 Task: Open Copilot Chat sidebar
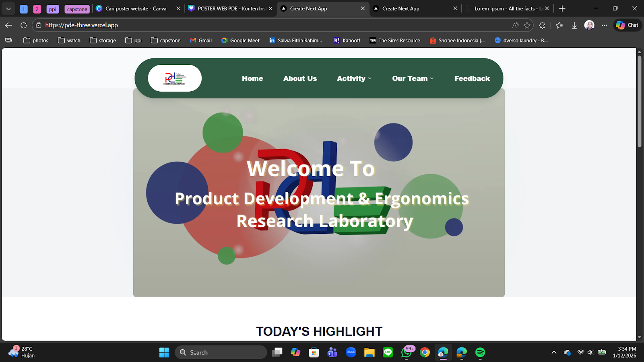click(627, 25)
